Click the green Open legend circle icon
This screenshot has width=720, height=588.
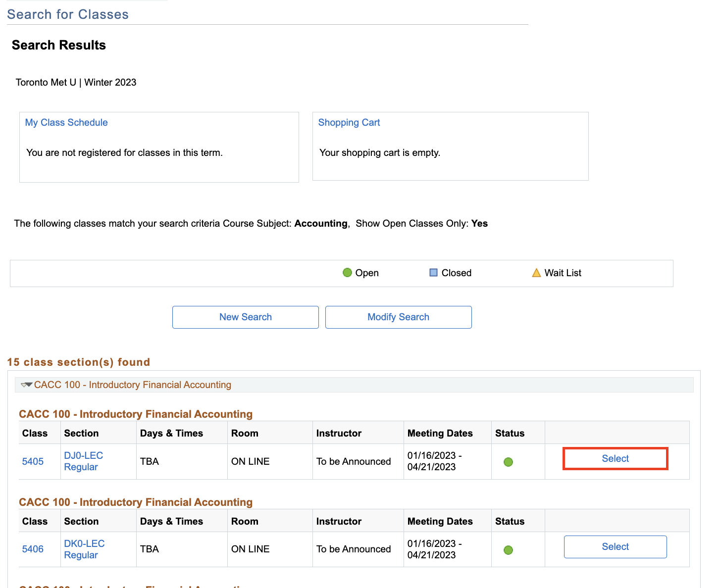click(x=347, y=273)
